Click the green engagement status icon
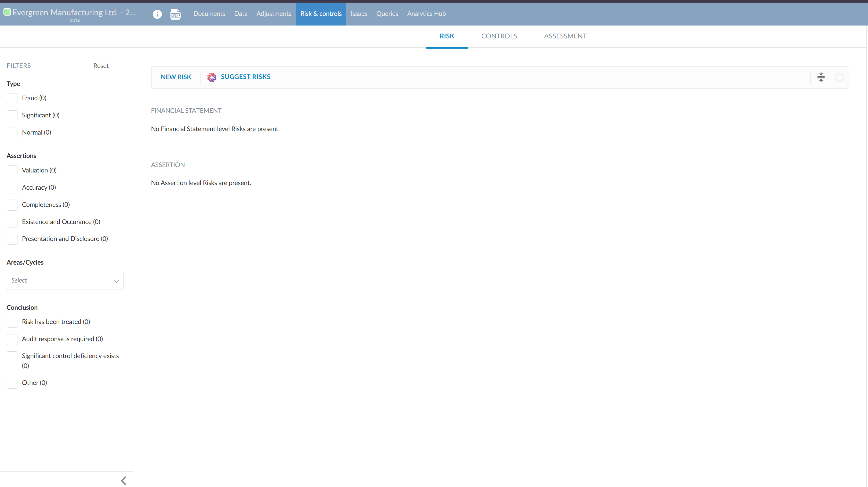This screenshot has height=487, width=868. (7, 12)
